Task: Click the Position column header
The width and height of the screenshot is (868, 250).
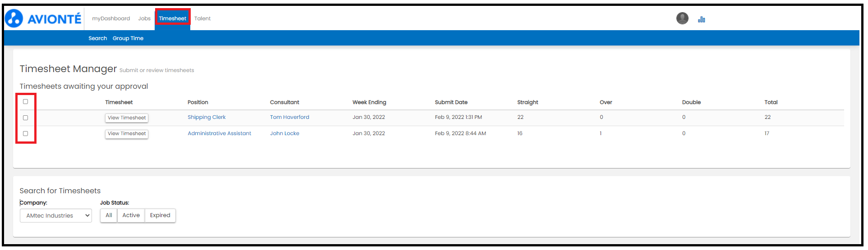Action: click(x=198, y=102)
